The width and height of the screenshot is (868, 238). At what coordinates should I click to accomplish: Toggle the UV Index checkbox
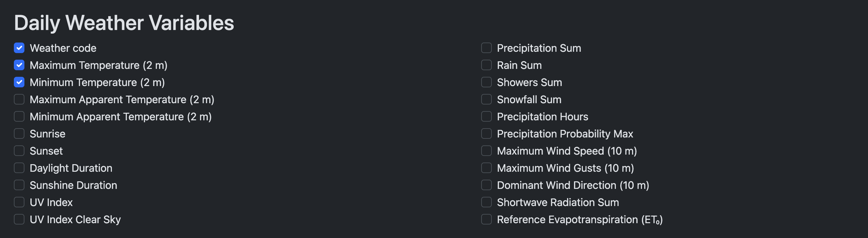pos(19,202)
